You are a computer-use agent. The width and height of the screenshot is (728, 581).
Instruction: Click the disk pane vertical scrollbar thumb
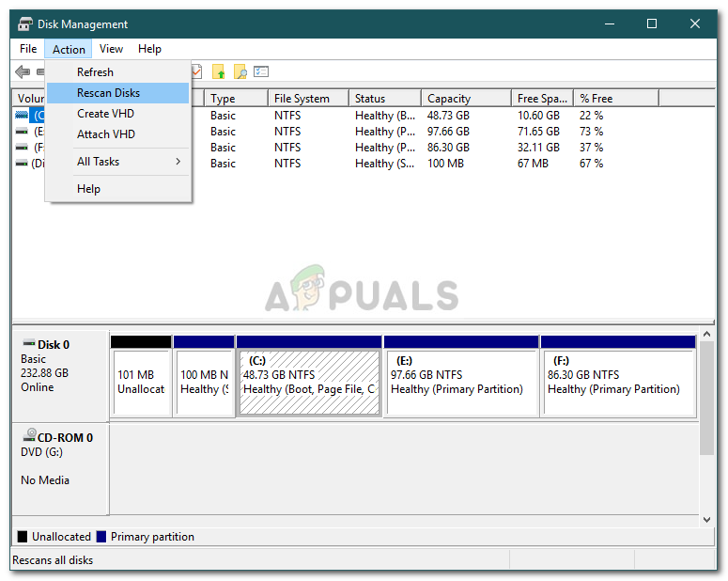coord(706,398)
